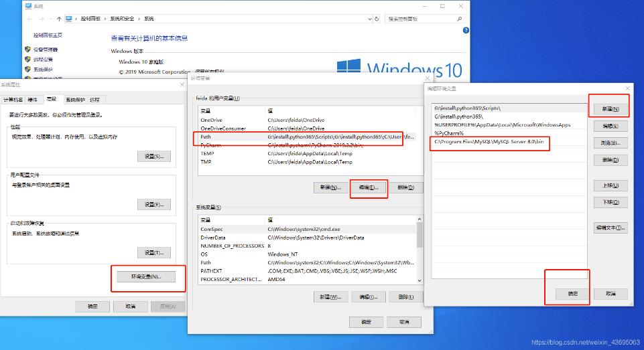
Task: Click the magnifier icon in the search box
Action: click(x=459, y=19)
